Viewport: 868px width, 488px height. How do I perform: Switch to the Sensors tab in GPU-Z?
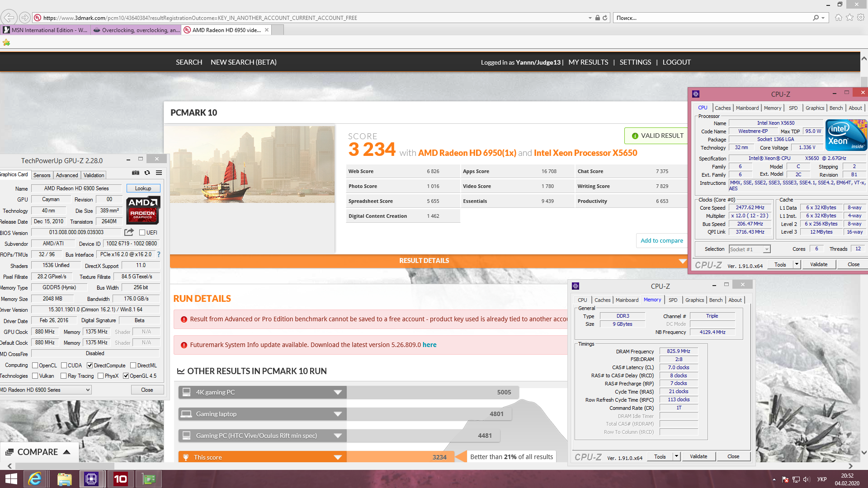click(x=42, y=175)
